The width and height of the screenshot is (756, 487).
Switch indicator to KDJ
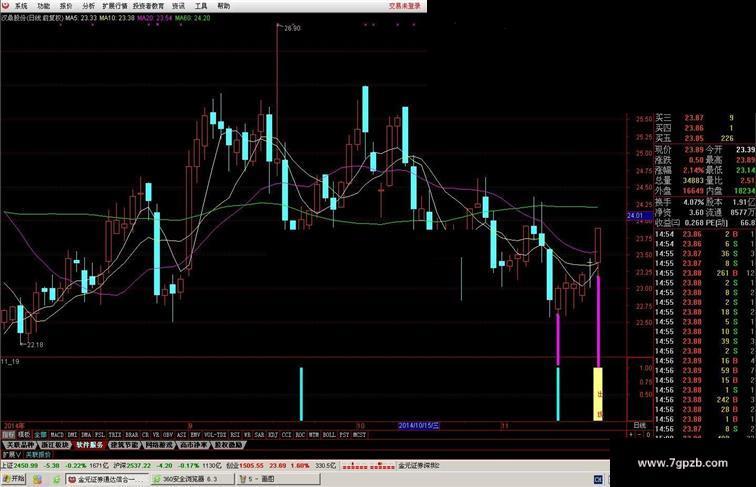point(273,434)
